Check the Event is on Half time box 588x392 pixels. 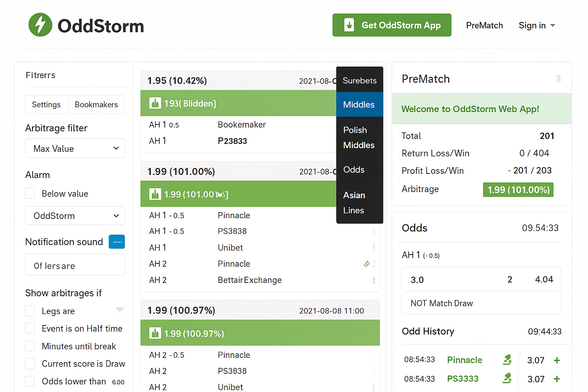point(30,328)
